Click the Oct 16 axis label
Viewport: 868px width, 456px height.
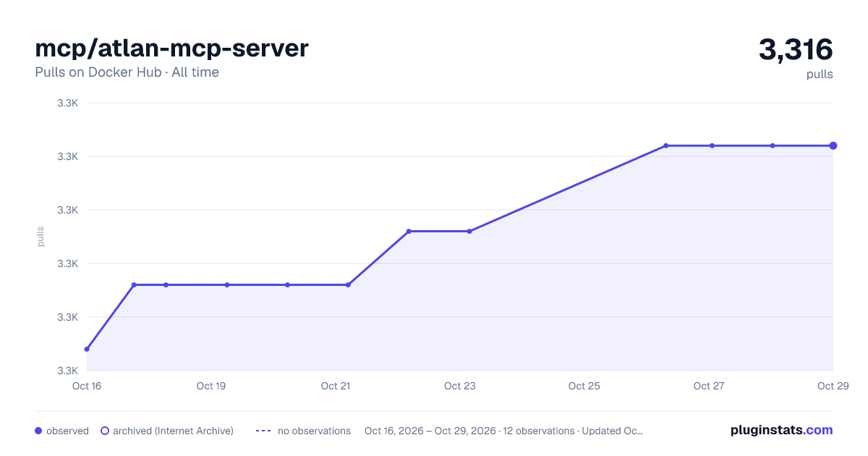pyautogui.click(x=87, y=386)
